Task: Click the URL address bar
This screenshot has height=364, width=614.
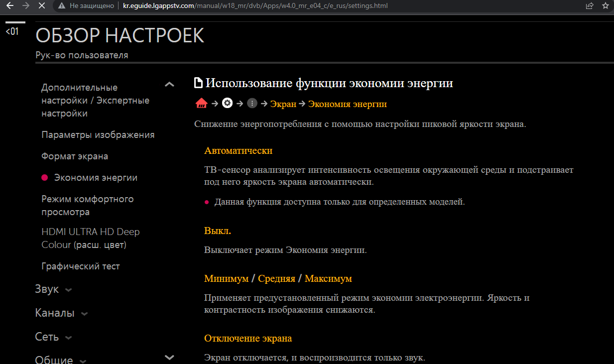Action: [x=299, y=6]
